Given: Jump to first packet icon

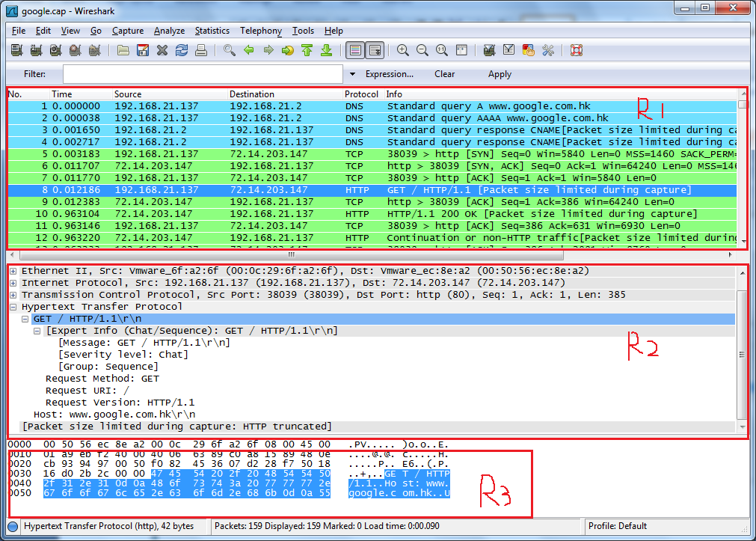Looking at the screenshot, I should click(307, 50).
